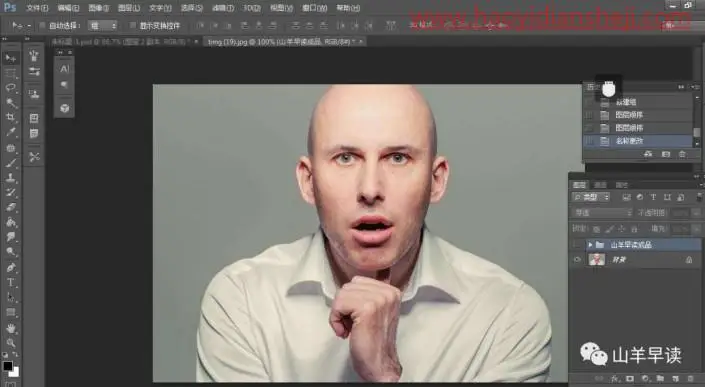
Task: Toggle visibility of 背景 layer
Action: coord(577,259)
